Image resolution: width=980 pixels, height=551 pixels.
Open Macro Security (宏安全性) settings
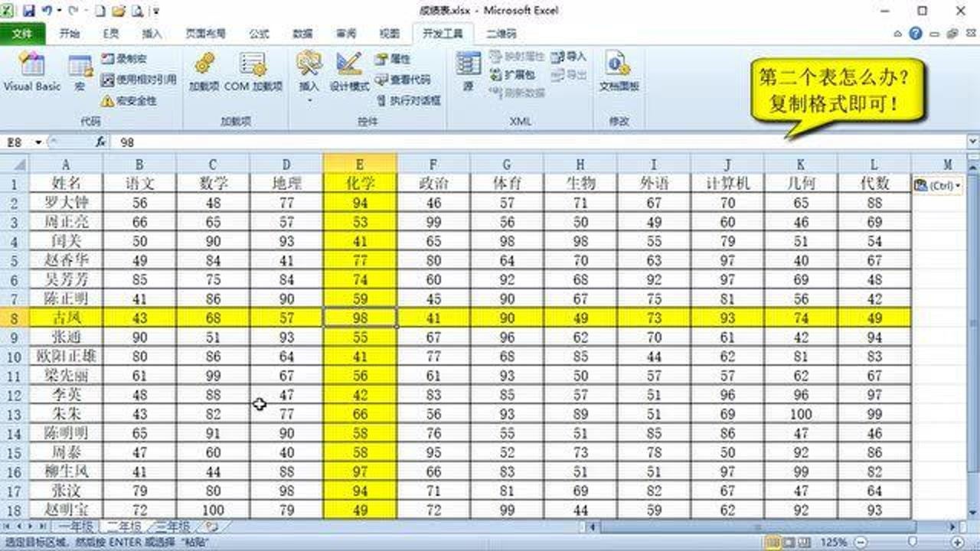129,100
